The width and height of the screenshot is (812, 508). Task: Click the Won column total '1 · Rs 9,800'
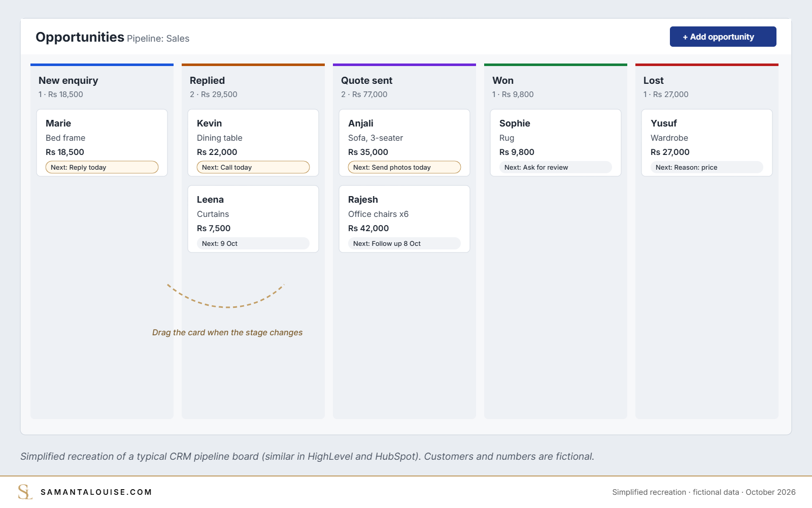pyautogui.click(x=513, y=94)
